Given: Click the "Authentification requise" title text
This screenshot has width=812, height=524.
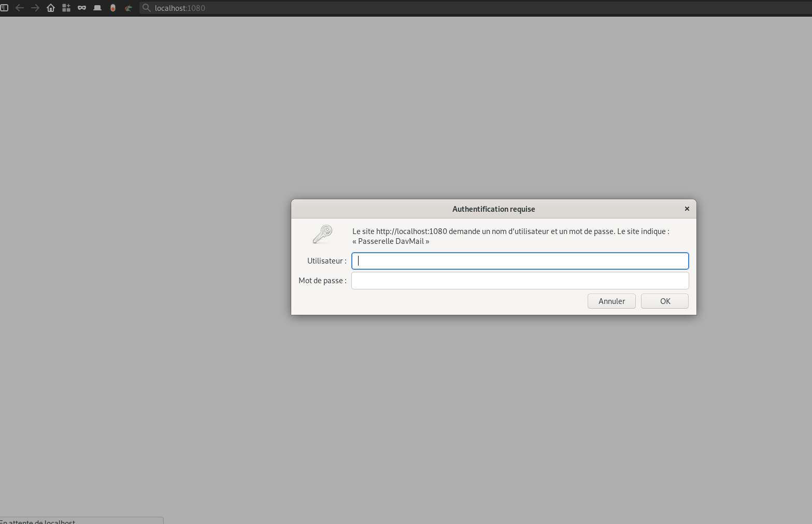Looking at the screenshot, I should (493, 209).
